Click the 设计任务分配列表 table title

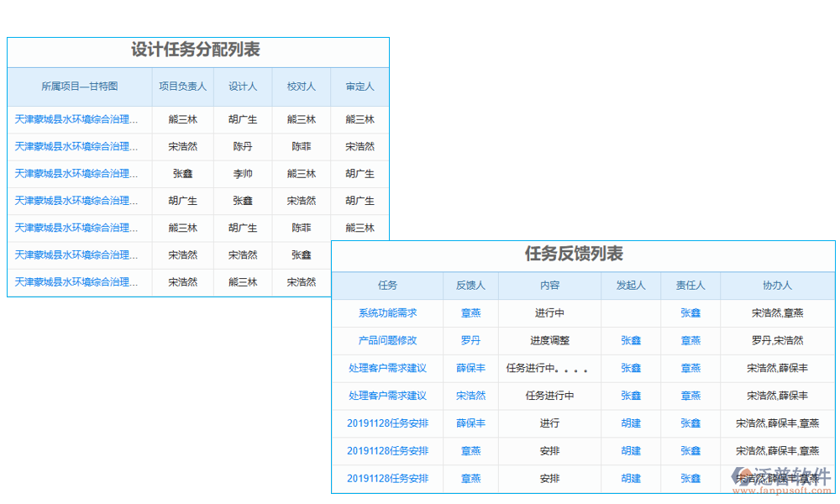tap(197, 50)
